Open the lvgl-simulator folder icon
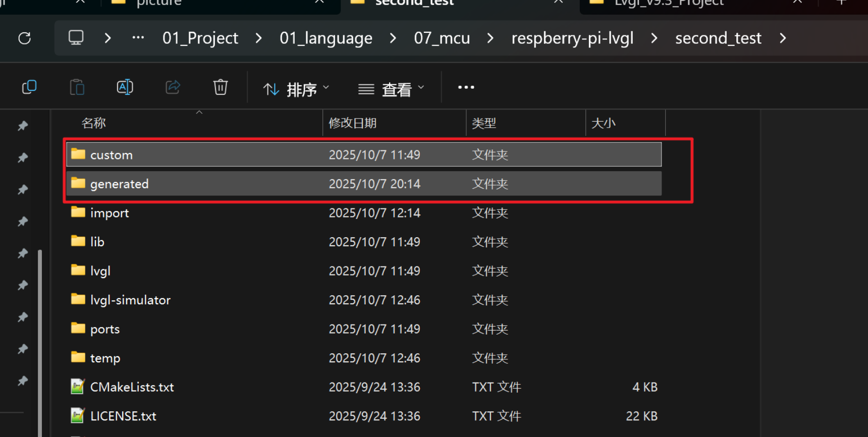Image resolution: width=868 pixels, height=437 pixels. [78, 300]
